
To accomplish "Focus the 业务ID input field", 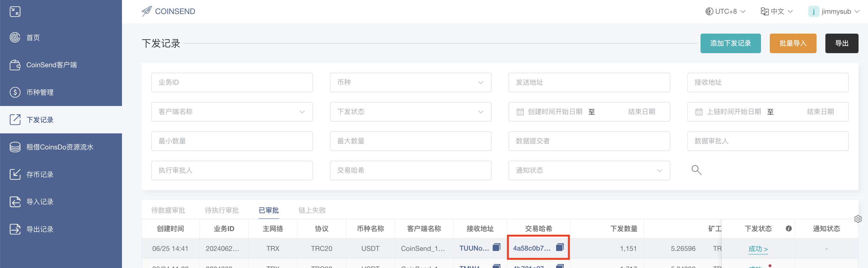I will pos(231,83).
